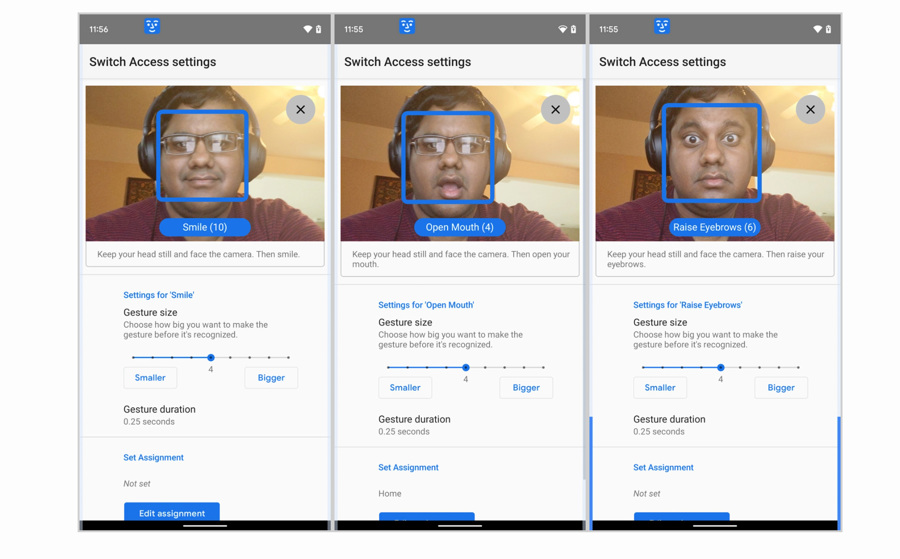Close the Open Mouth camera preview

pos(556,109)
